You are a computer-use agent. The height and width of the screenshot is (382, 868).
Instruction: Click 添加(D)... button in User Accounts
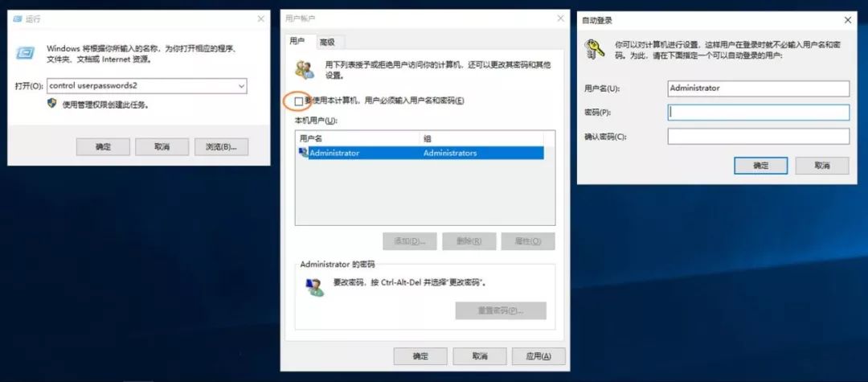(410, 241)
